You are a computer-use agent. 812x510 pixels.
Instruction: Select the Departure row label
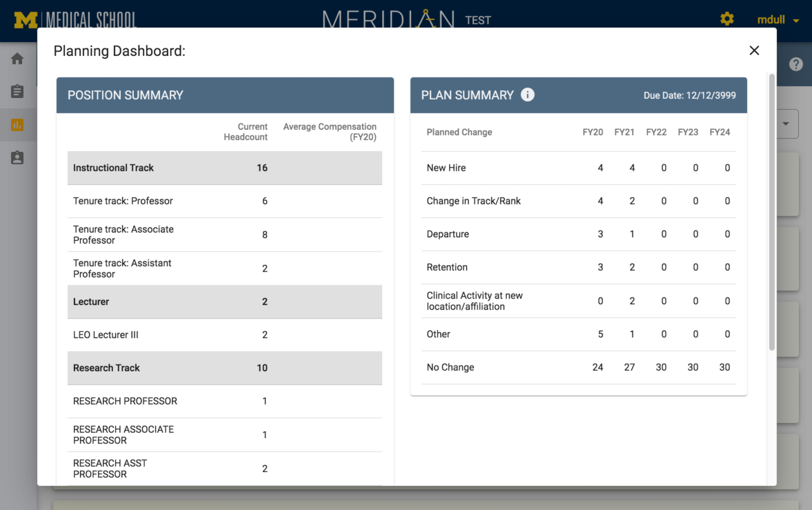448,234
